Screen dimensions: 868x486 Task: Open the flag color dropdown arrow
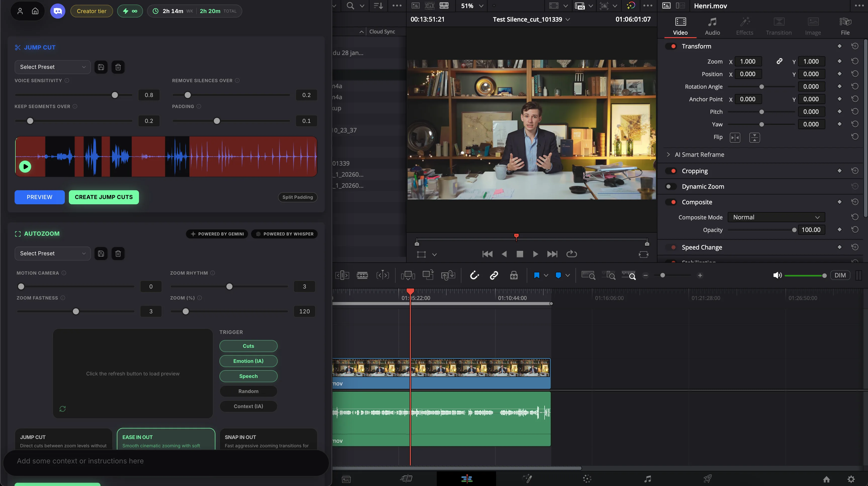coord(546,275)
